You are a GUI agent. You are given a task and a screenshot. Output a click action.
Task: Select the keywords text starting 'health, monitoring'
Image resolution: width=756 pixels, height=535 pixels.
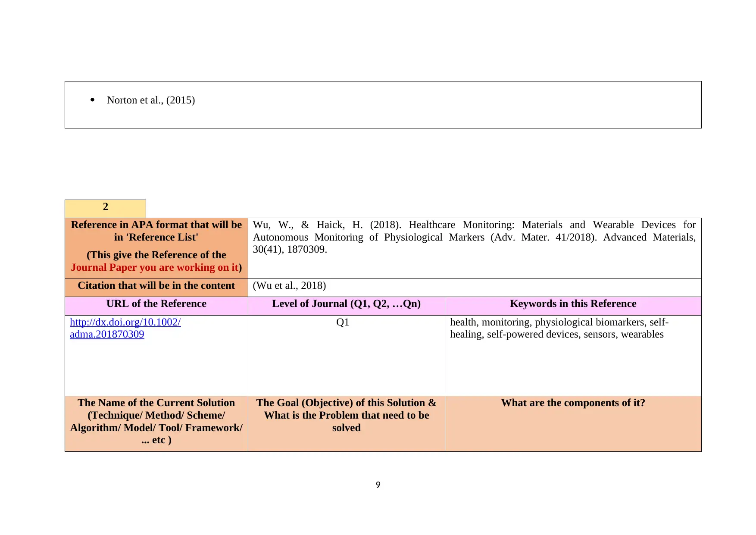coord(559,328)
